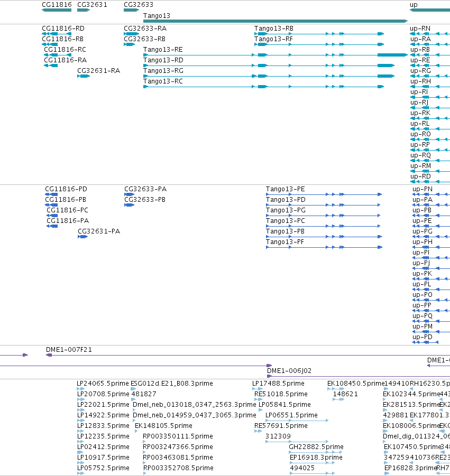Select protein up-PH
This screenshot has height=476, width=450.
pos(423,242)
